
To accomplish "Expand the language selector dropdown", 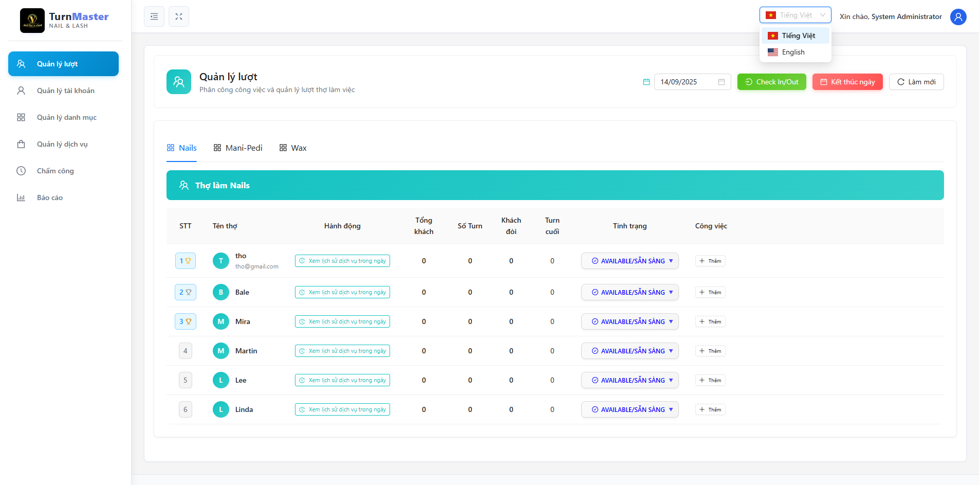I will pos(795,15).
